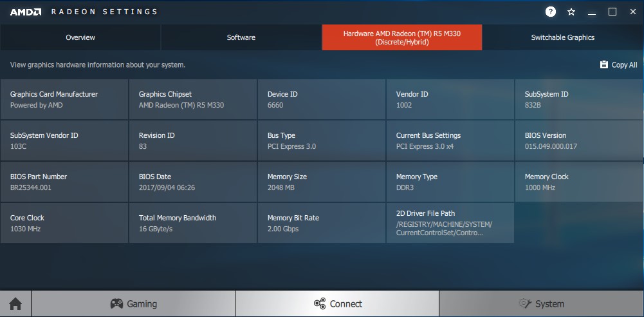The image size is (644, 317).
Task: Click Core Clock value 1030 MHz
Action: pos(25,229)
